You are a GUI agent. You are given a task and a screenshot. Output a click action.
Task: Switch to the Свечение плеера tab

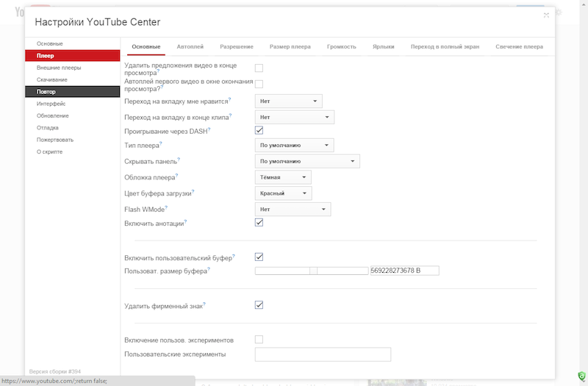pos(520,47)
